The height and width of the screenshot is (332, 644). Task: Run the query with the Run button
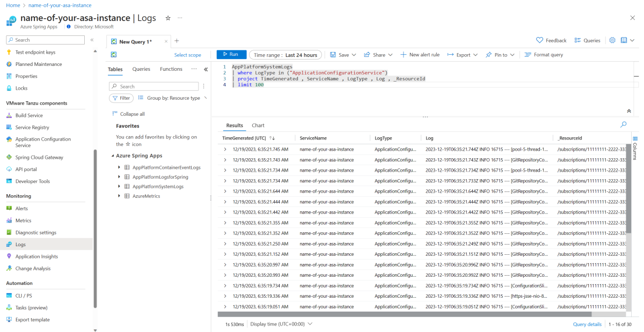point(231,55)
